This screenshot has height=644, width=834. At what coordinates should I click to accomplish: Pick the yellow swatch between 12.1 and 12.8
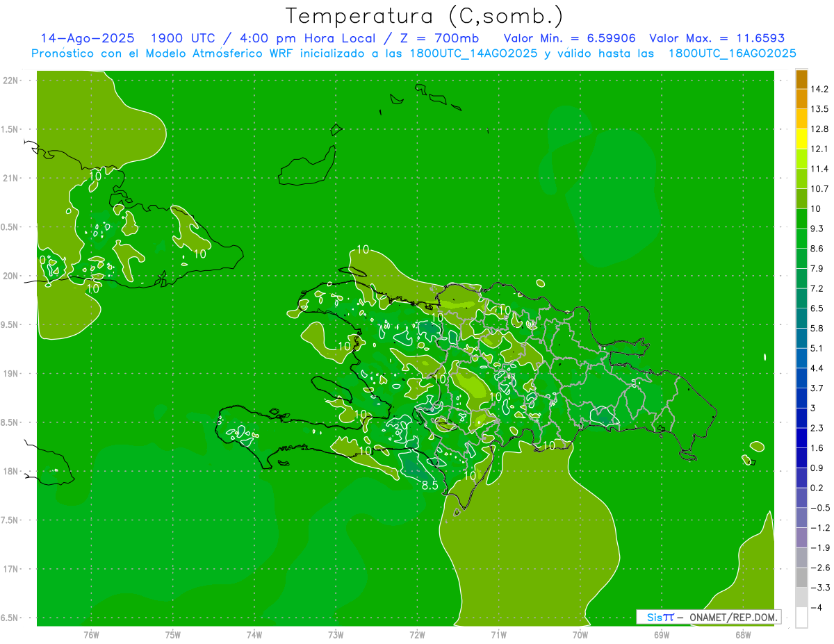(801, 139)
